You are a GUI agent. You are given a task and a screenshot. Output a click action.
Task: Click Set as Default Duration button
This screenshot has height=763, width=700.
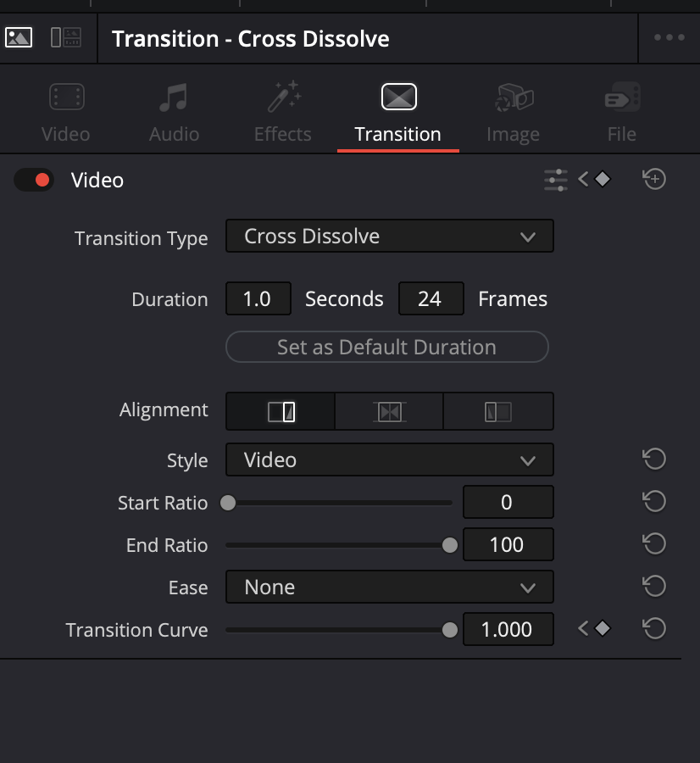point(387,347)
